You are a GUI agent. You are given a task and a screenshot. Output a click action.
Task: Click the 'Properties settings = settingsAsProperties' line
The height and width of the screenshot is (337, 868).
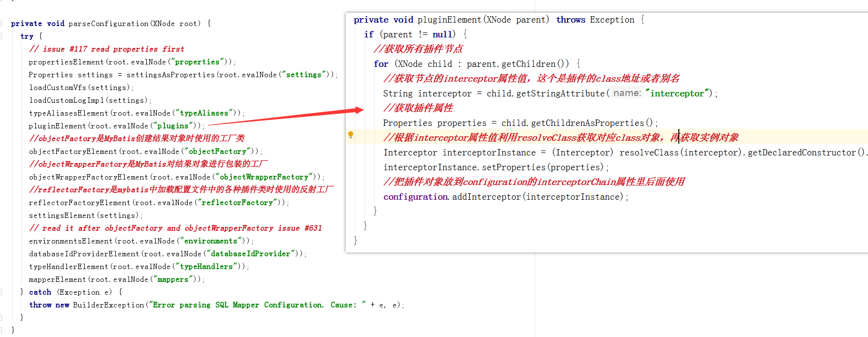(x=183, y=75)
